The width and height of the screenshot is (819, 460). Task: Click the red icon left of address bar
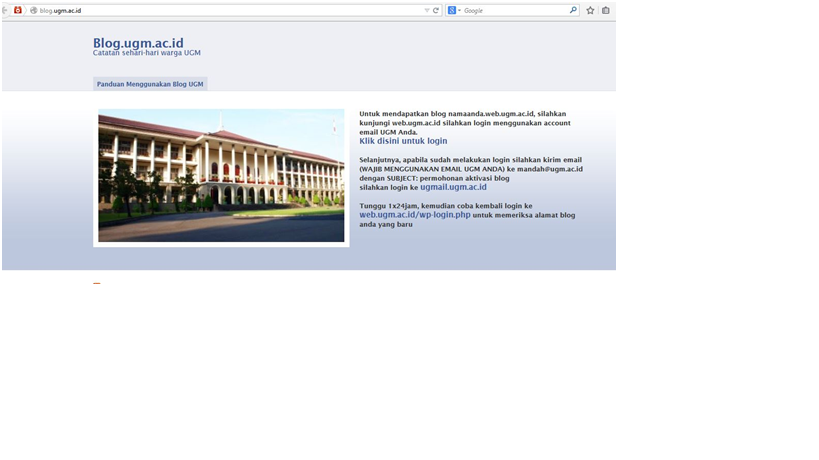tap(17, 10)
